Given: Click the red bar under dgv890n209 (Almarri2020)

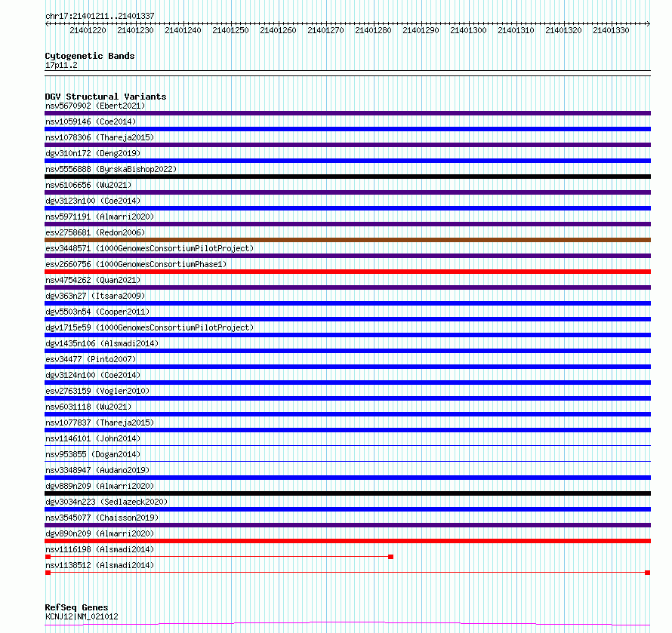Looking at the screenshot, I should pos(347,541).
